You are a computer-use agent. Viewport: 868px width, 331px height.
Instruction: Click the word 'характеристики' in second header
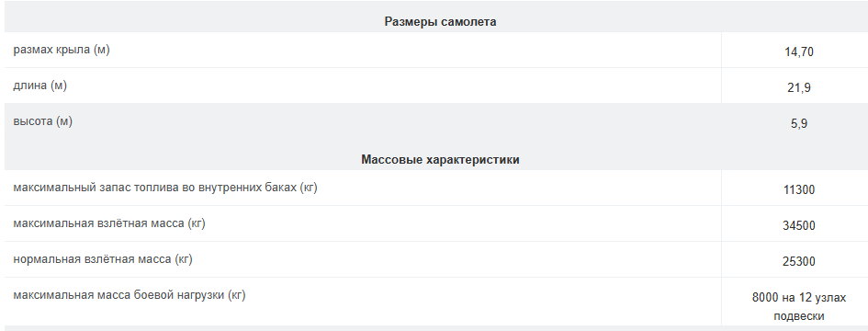472,160
